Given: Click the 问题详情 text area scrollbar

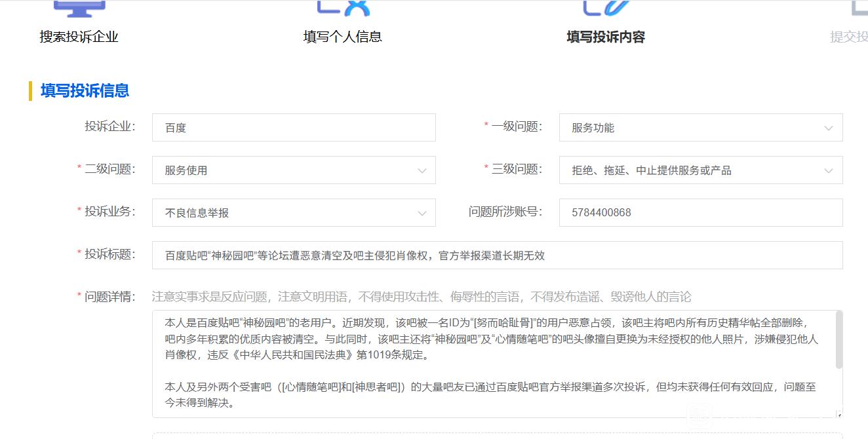Looking at the screenshot, I should click(x=838, y=340).
